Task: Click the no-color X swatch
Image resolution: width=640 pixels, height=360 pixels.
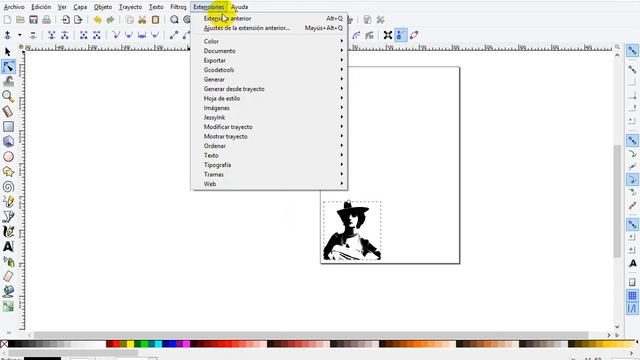Action: coord(4,344)
